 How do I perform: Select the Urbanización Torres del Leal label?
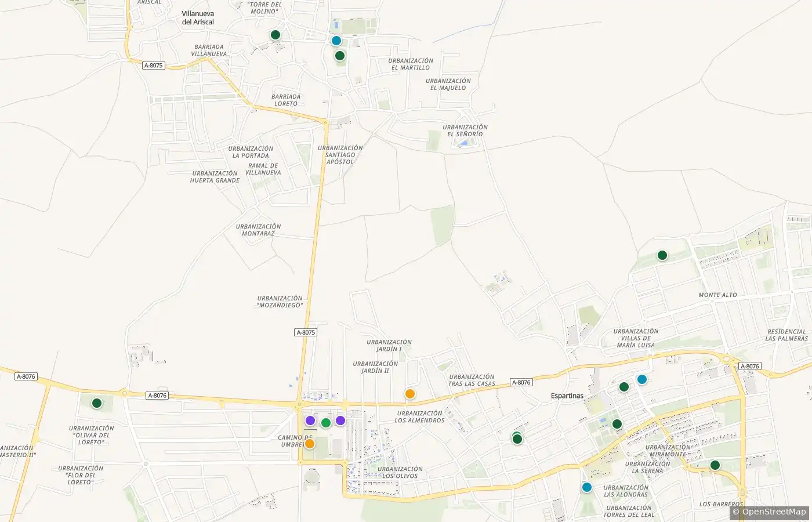point(629,512)
